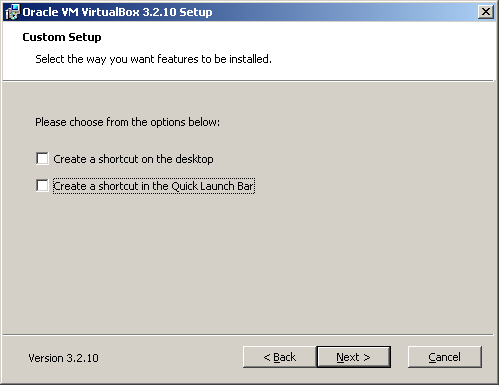The width and height of the screenshot is (499, 385).
Task: Select the 'Create a shortcut on the desktop' label
Action: coord(133,159)
